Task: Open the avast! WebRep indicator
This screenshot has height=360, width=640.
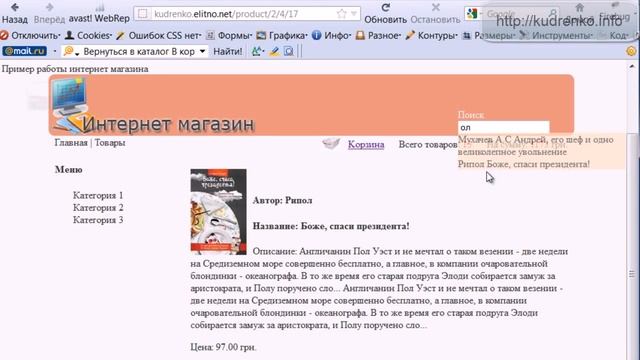Action: [x=99, y=13]
